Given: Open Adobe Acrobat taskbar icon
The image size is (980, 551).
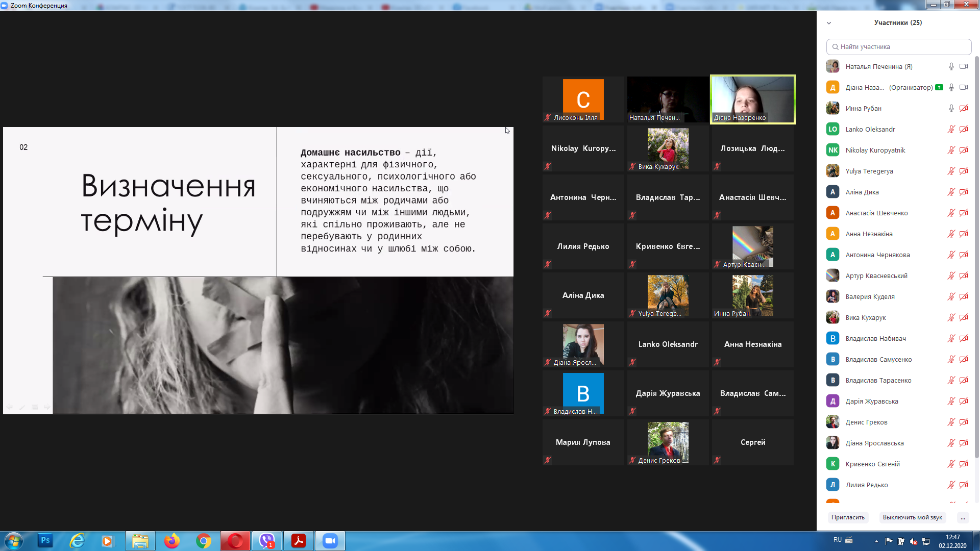Looking at the screenshot, I should coord(299,541).
